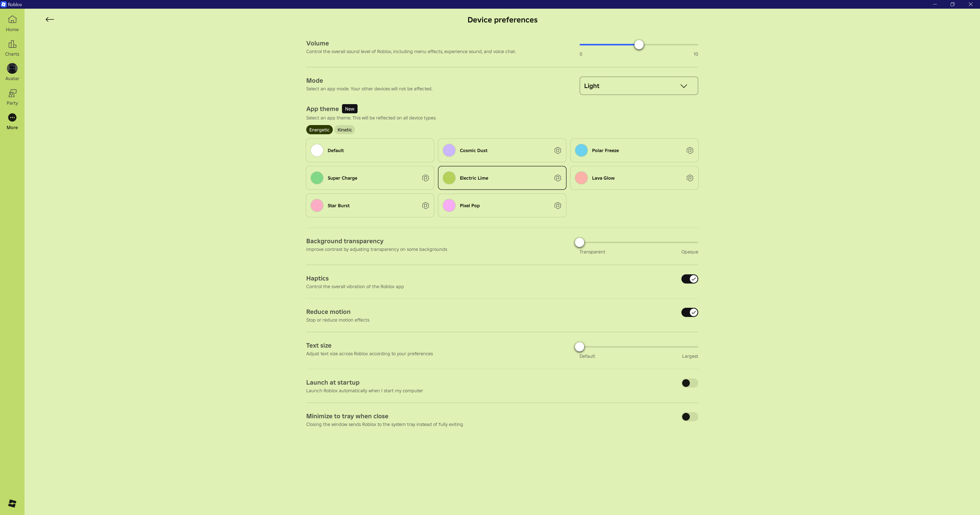Select the Default app theme
The width and height of the screenshot is (980, 515).
coord(370,150)
